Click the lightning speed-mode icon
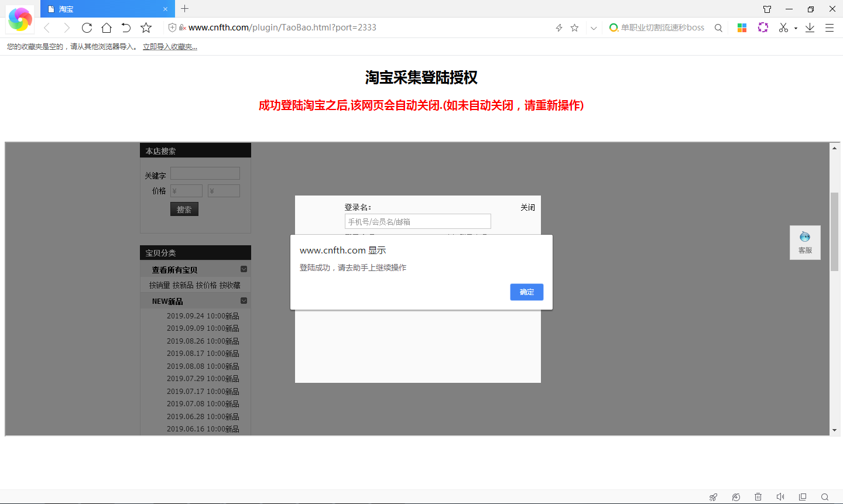This screenshot has height=504, width=843. (559, 28)
